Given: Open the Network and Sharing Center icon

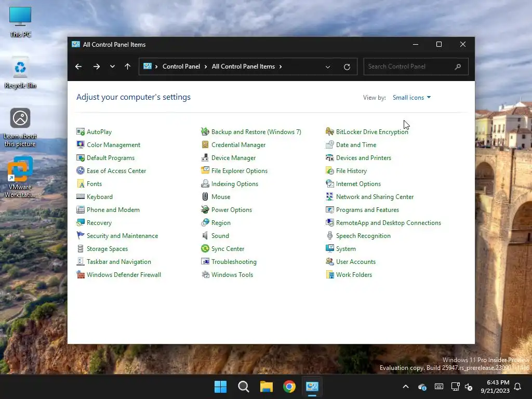Looking at the screenshot, I should 330,196.
